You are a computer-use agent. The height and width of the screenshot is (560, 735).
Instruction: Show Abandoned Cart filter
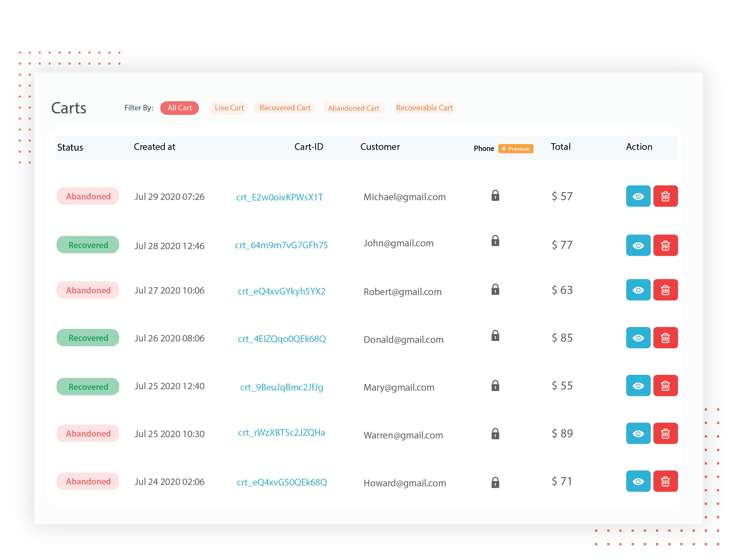[x=354, y=108]
